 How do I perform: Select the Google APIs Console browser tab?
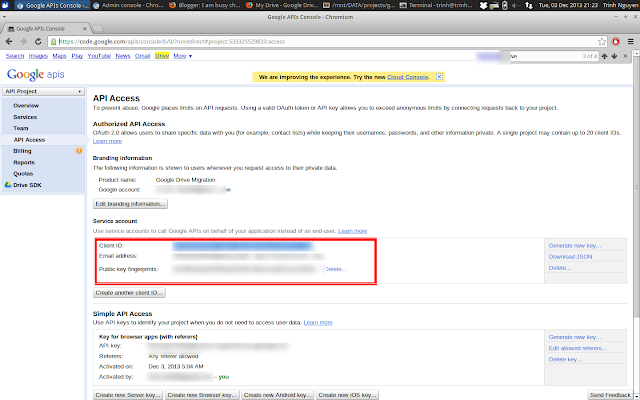(x=45, y=29)
